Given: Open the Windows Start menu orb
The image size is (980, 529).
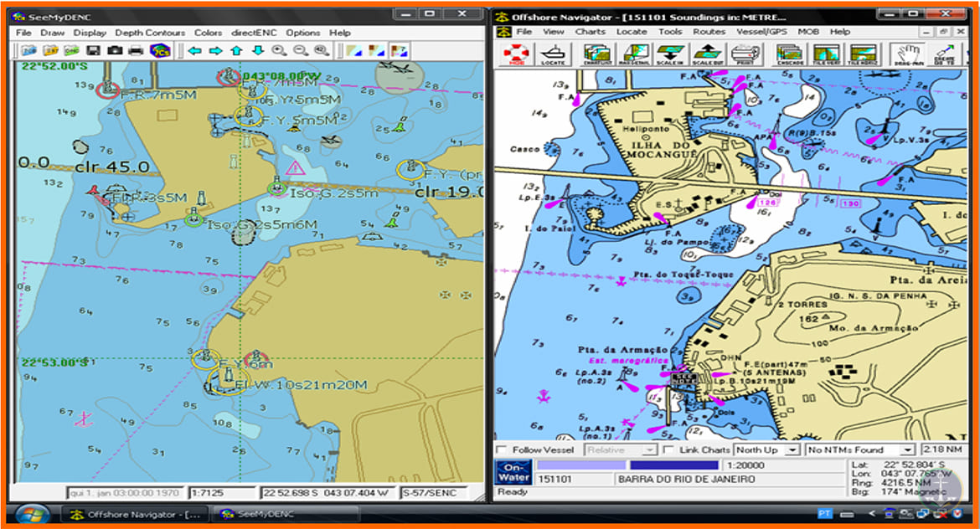Looking at the screenshot, I should (x=32, y=516).
